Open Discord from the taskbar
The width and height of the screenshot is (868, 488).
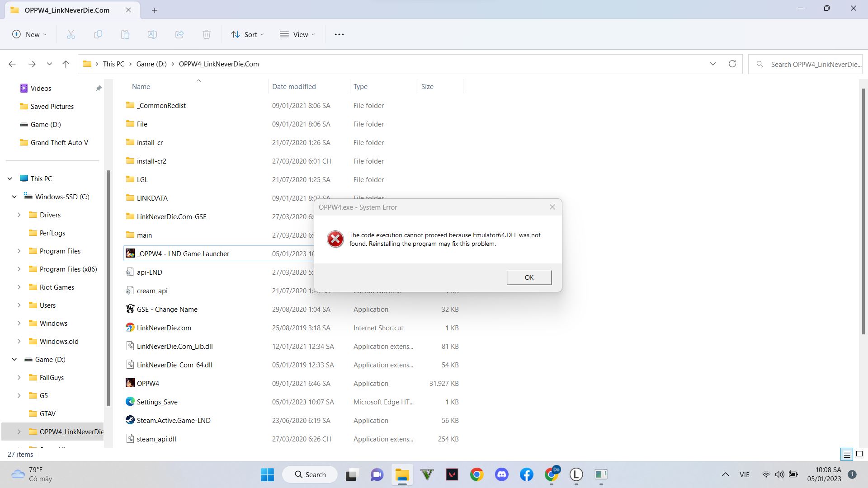501,474
